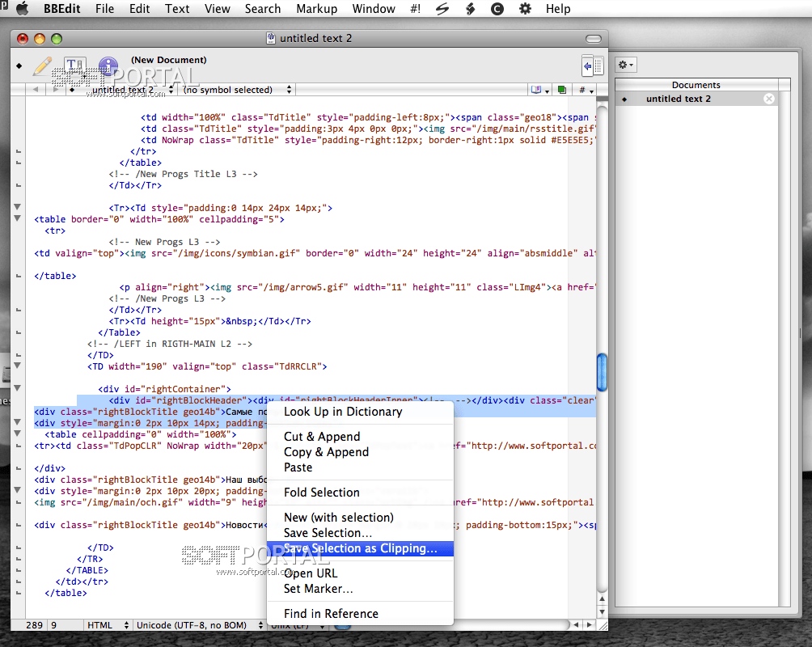The height and width of the screenshot is (647, 812).
Task: Open the Markup menu in menu bar
Action: 315,9
